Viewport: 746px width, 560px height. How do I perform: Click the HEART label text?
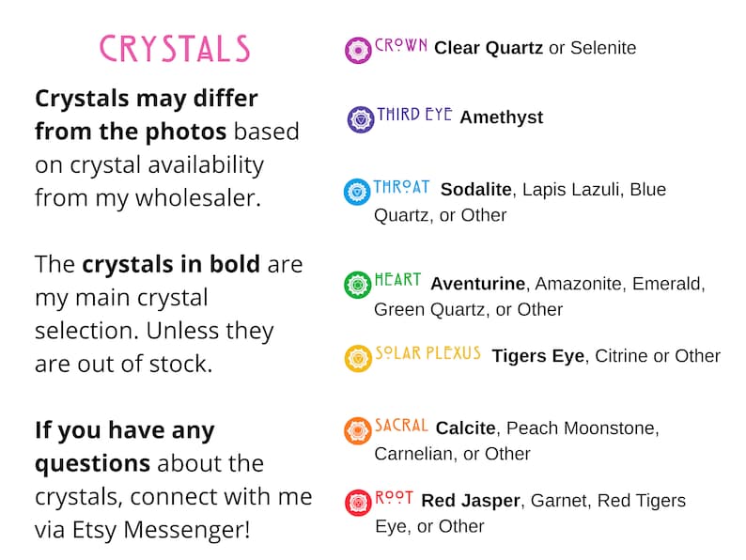397,279
